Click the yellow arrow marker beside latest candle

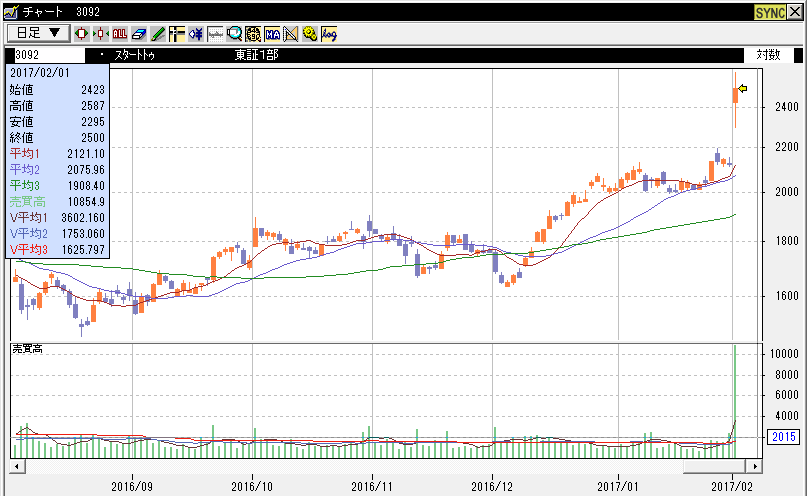(x=743, y=89)
